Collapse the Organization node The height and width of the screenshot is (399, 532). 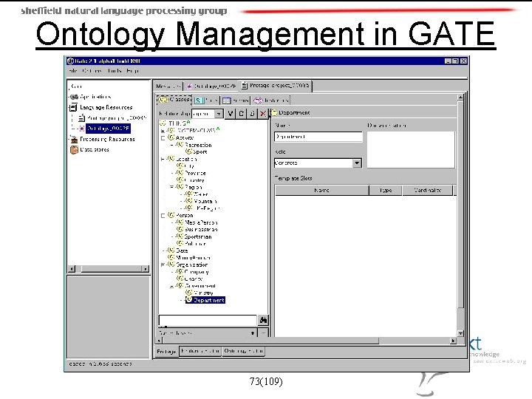tap(163, 265)
